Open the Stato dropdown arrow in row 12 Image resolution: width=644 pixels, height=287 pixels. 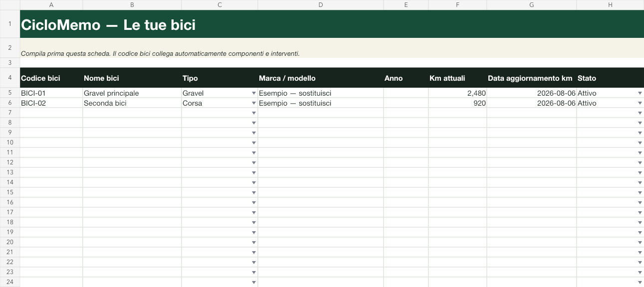coord(640,163)
